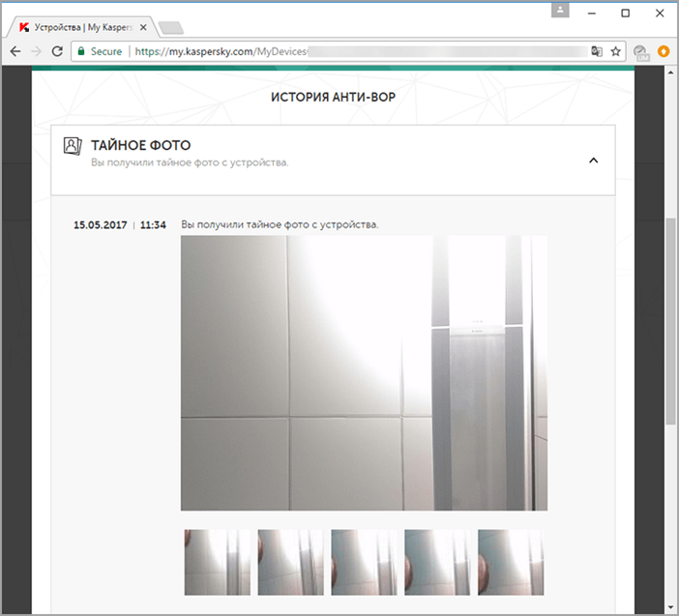The image size is (679, 616).
Task: Click the browser forward arrow
Action: click(37, 51)
